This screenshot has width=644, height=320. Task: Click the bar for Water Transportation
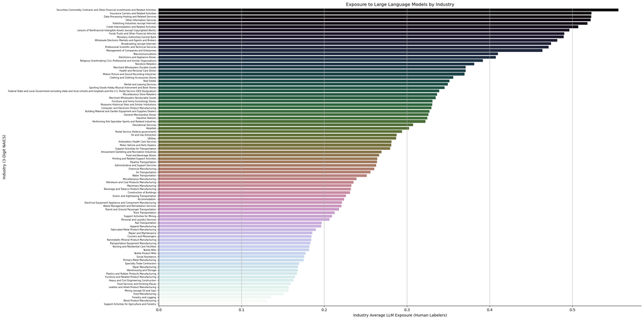click(x=263, y=175)
